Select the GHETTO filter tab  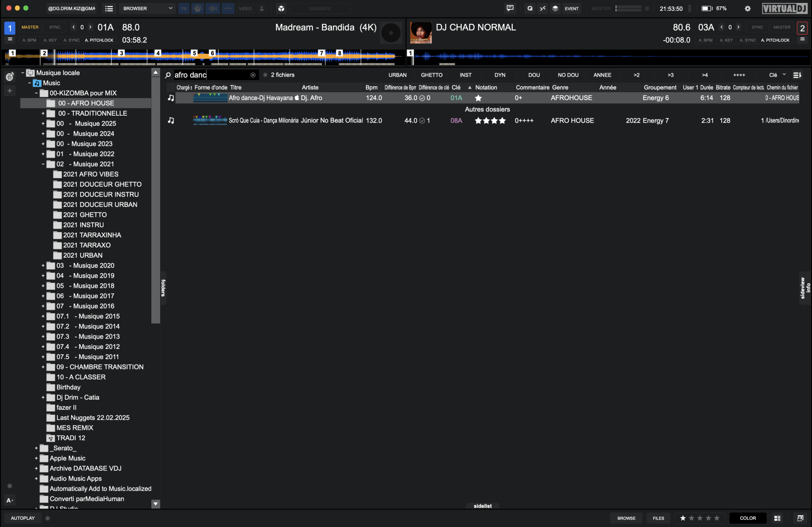432,75
